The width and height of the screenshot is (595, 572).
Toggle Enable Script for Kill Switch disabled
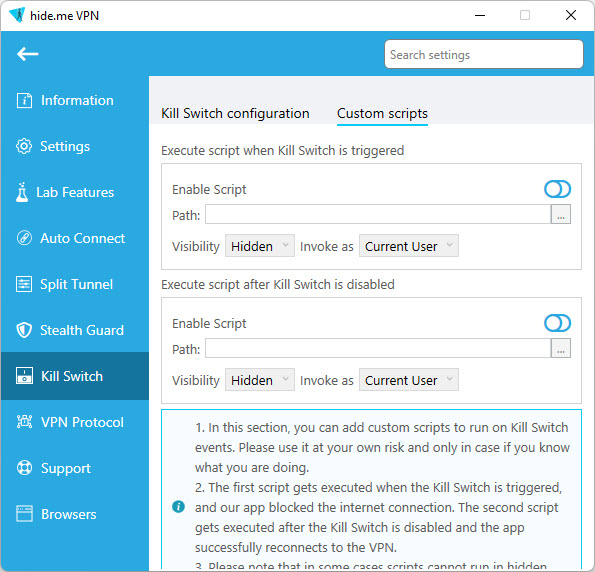pos(557,323)
